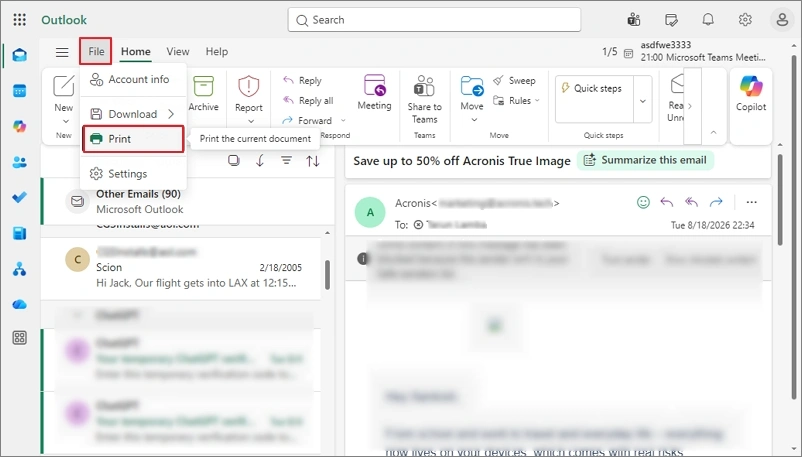Expand the Forward dropdown arrow

click(343, 121)
